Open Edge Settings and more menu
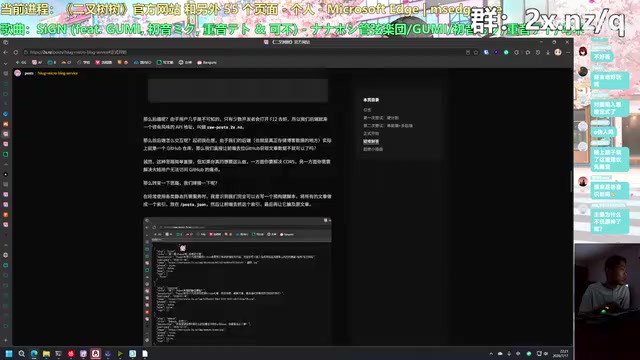The height and width of the screenshot is (360, 640). [x=568, y=52]
